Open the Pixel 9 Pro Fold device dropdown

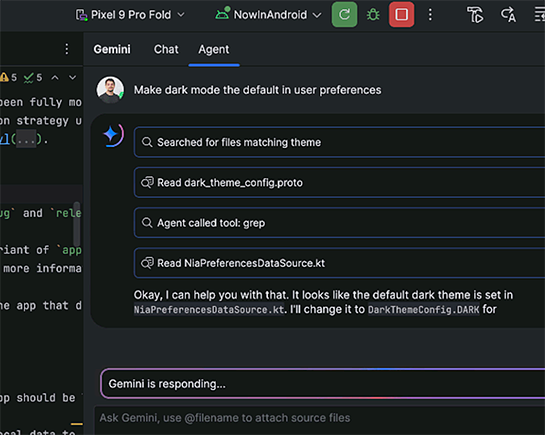(131, 15)
